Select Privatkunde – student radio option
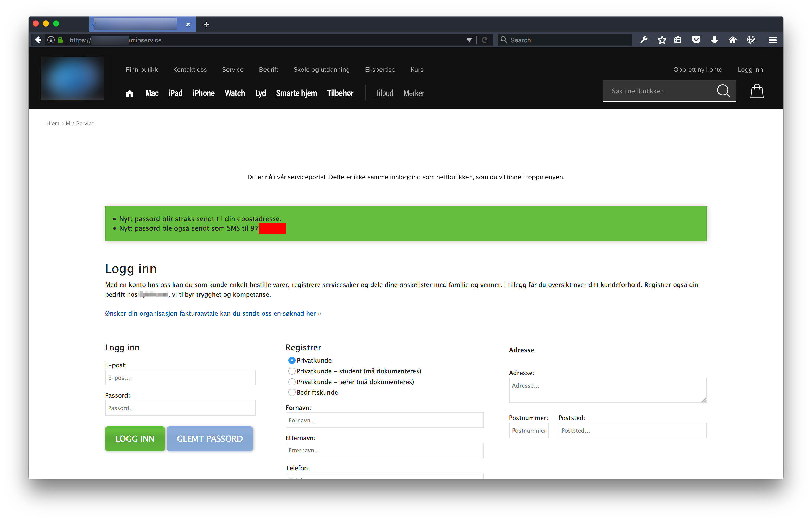 (292, 371)
